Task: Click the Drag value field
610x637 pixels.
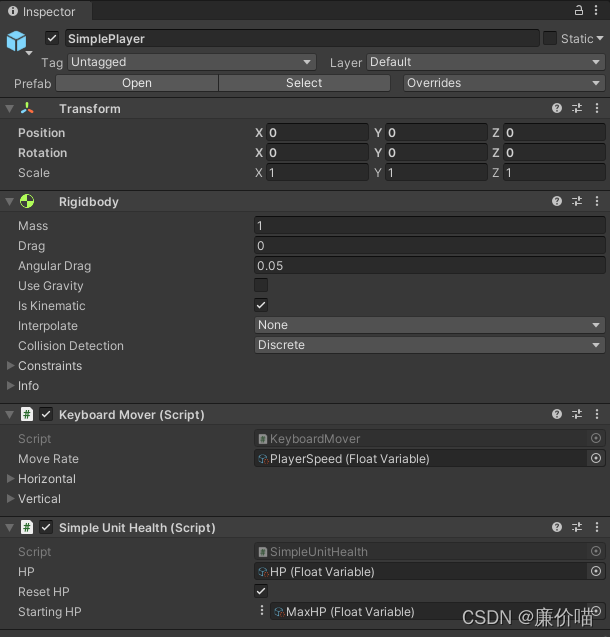Action: [x=430, y=245]
